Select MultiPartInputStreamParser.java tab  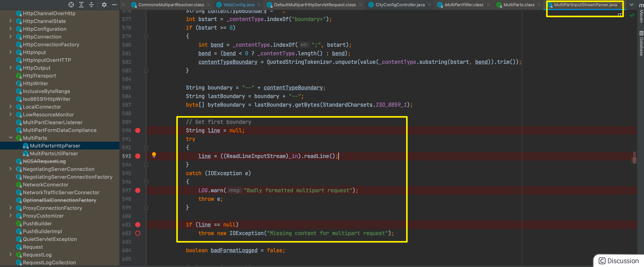tap(585, 5)
